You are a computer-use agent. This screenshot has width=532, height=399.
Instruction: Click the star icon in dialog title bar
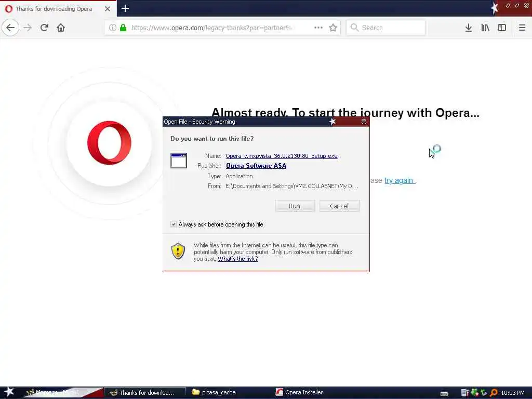point(332,122)
